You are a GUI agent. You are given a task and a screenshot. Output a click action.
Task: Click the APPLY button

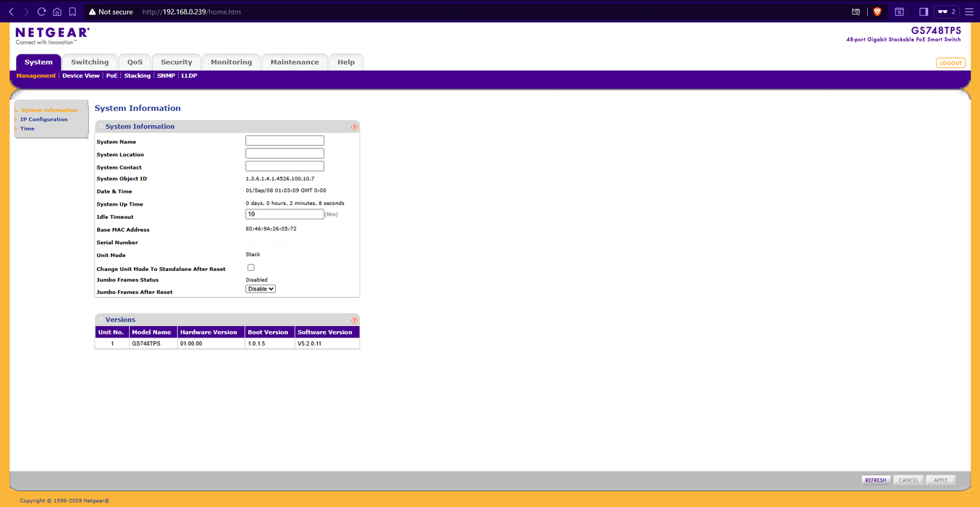click(940, 480)
